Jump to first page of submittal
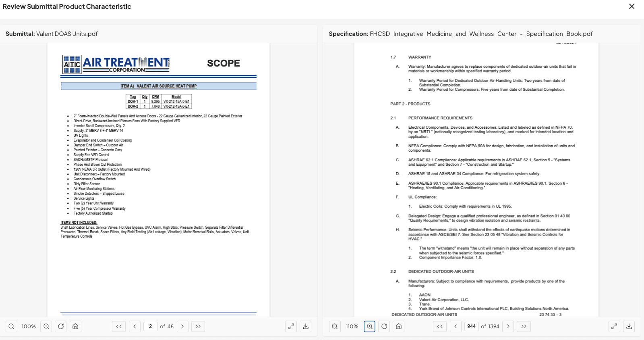This screenshot has width=644, height=340. click(x=119, y=326)
